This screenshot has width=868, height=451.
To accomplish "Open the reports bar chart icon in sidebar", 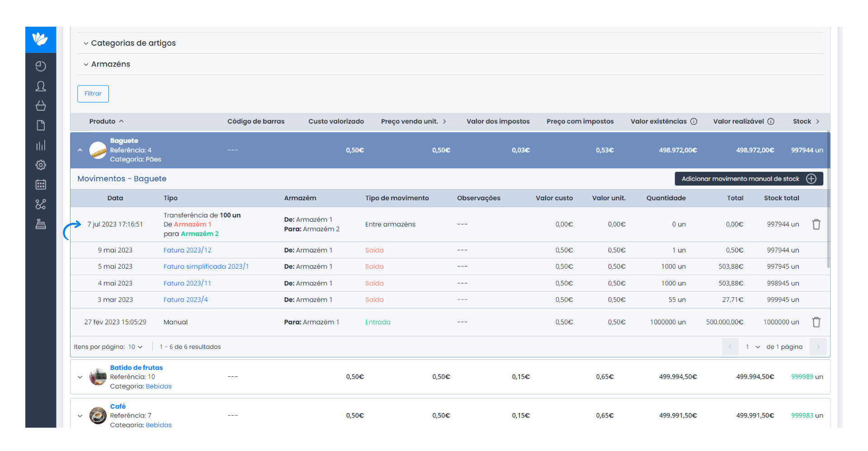I will click(x=41, y=145).
